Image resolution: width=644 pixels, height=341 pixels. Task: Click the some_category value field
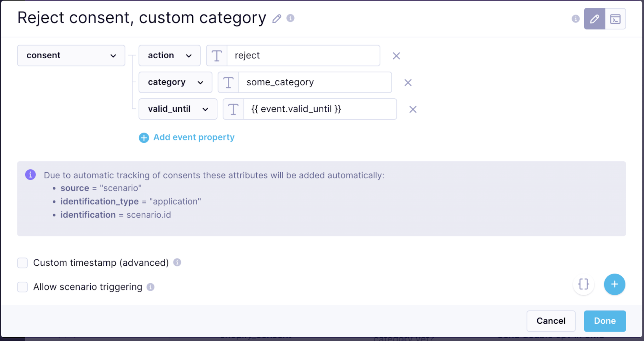pos(315,82)
